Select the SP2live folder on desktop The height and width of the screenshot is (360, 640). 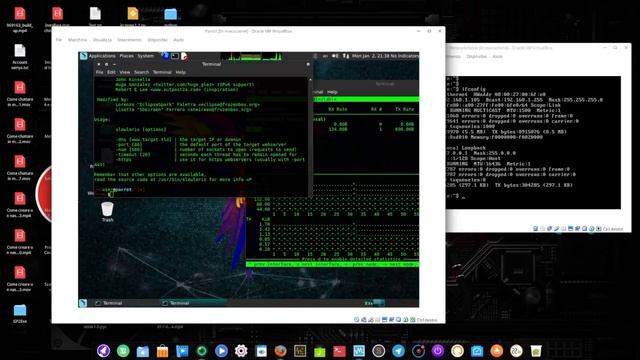[20, 313]
